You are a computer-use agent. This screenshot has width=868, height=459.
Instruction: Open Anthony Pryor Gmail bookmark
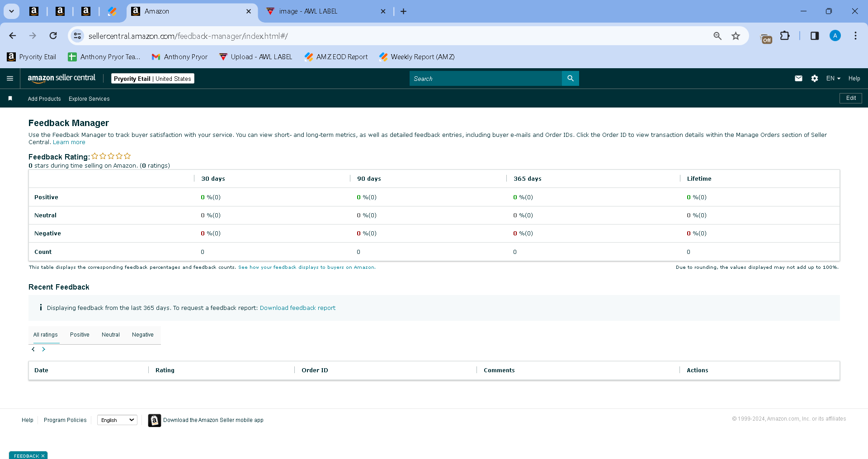coord(180,57)
